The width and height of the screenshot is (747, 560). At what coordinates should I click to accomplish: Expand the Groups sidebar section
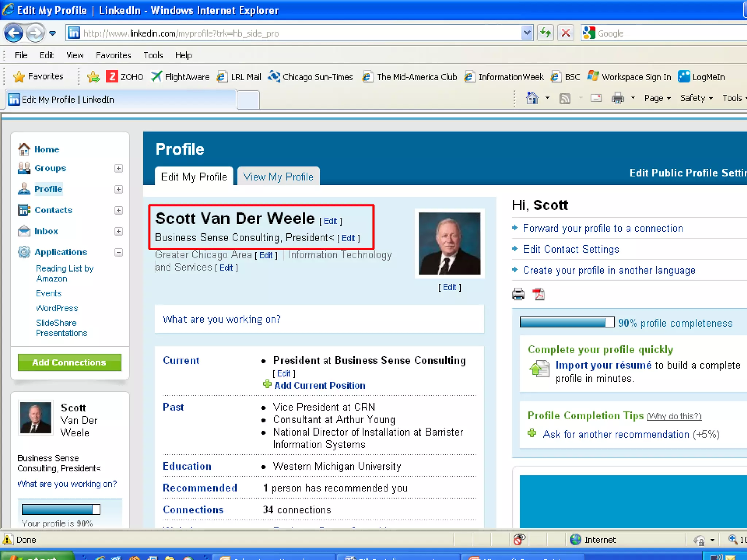point(119,168)
